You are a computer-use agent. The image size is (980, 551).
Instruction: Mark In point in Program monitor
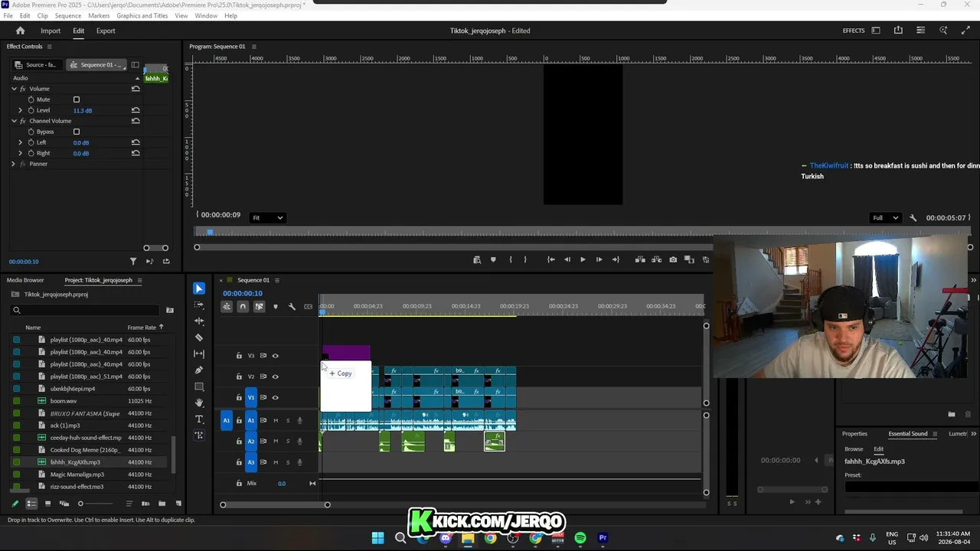(511, 259)
